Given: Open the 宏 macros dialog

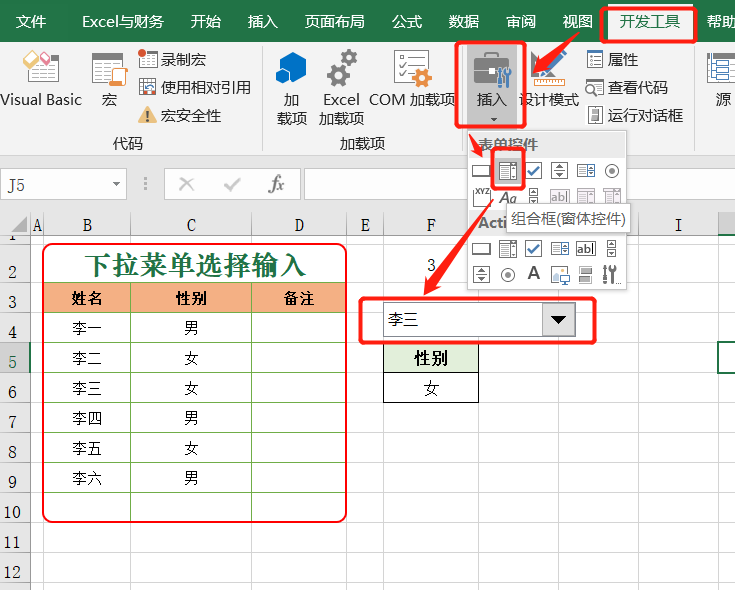Looking at the screenshot, I should click(x=109, y=79).
